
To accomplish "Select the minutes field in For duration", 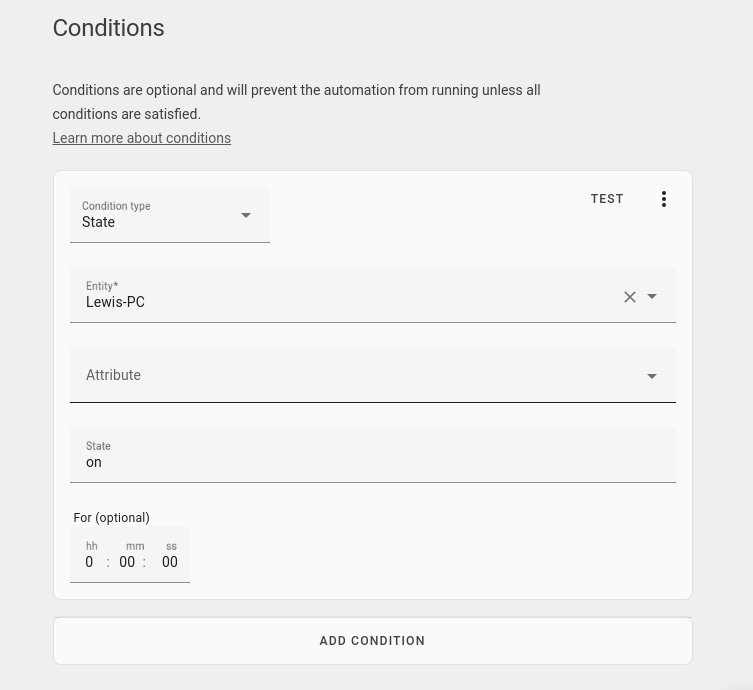I will 127,562.
